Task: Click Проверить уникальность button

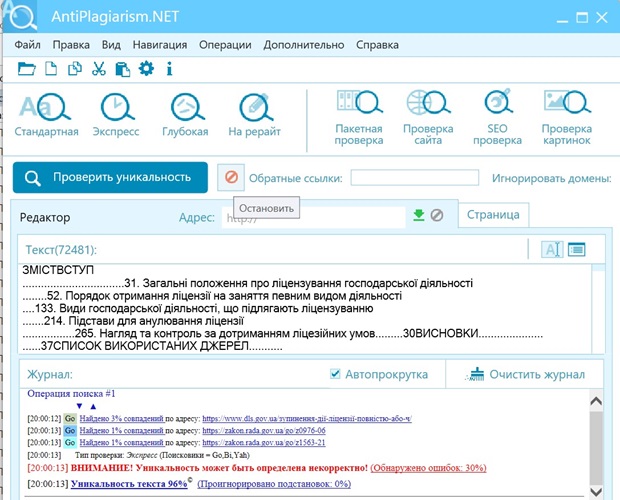Action: coord(110,177)
